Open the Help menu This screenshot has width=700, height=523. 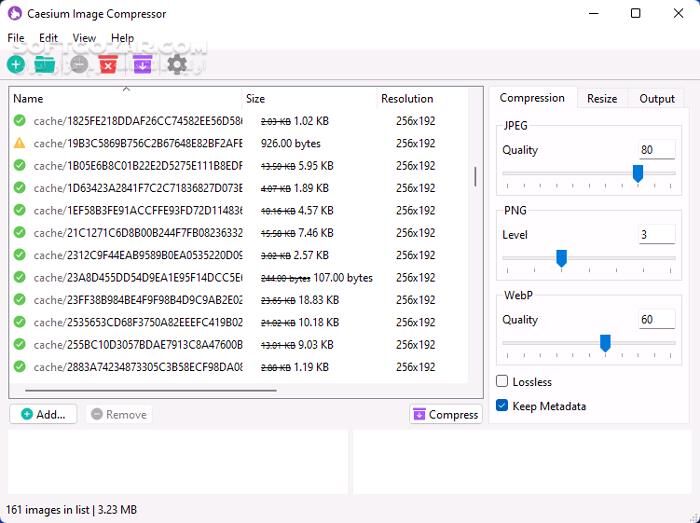click(x=122, y=38)
